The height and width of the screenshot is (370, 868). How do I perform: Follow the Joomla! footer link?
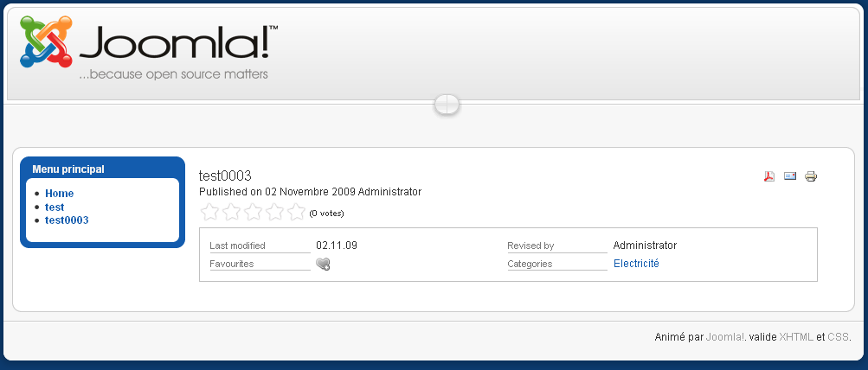coord(726,337)
